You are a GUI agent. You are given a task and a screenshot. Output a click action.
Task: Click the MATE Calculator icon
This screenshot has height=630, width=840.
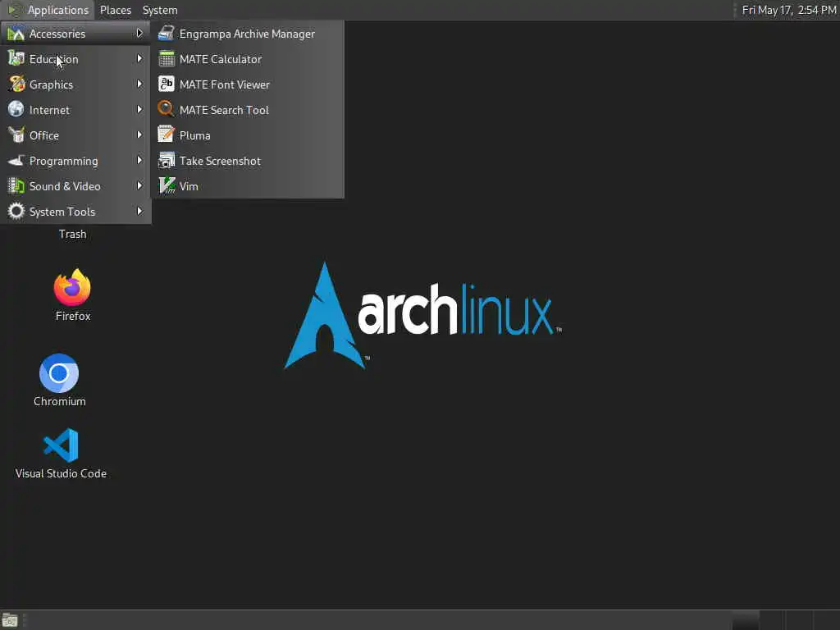tap(166, 58)
